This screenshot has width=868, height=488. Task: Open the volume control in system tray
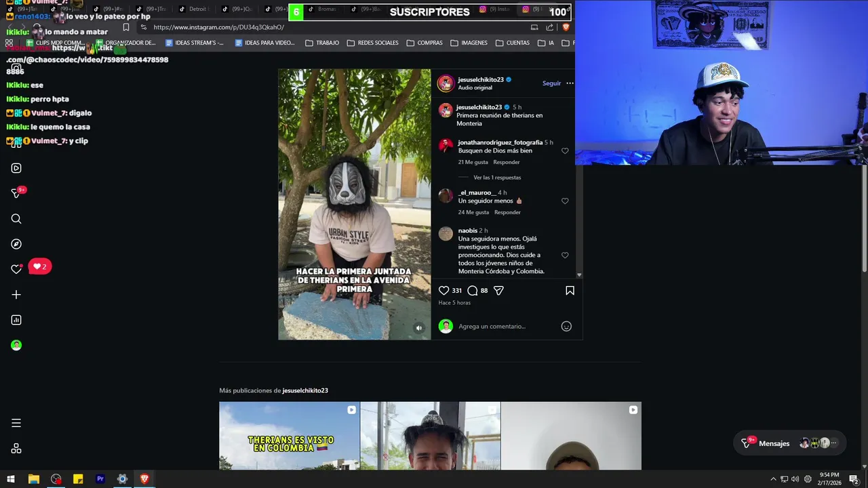[x=795, y=479]
